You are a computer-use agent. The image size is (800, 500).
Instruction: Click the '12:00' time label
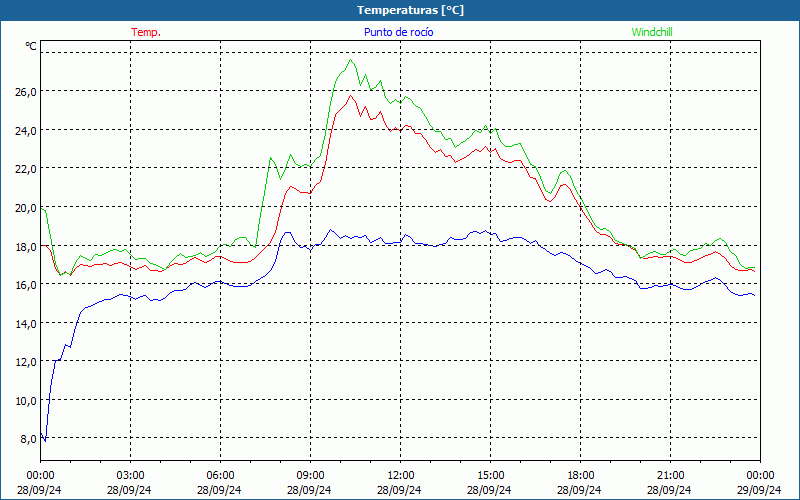click(401, 476)
